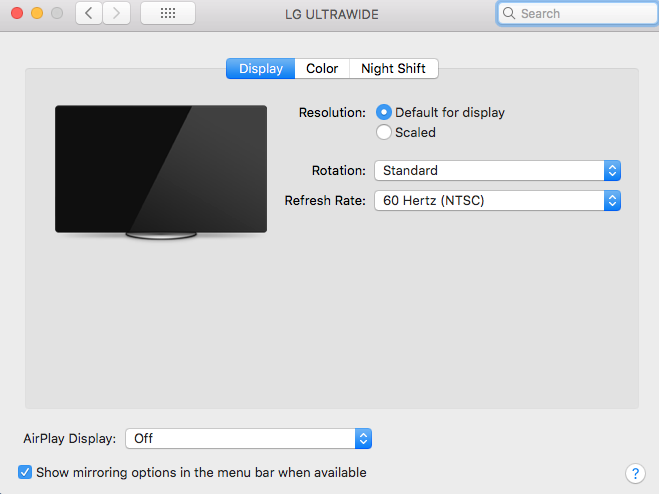The width and height of the screenshot is (659, 494).
Task: Click the AirPlay Display: label
Action: click(x=69, y=439)
